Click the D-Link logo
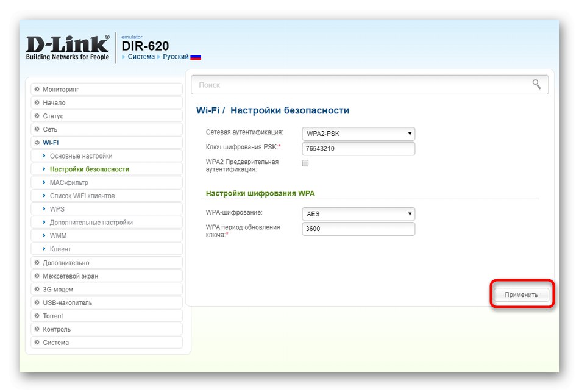 tap(68, 48)
